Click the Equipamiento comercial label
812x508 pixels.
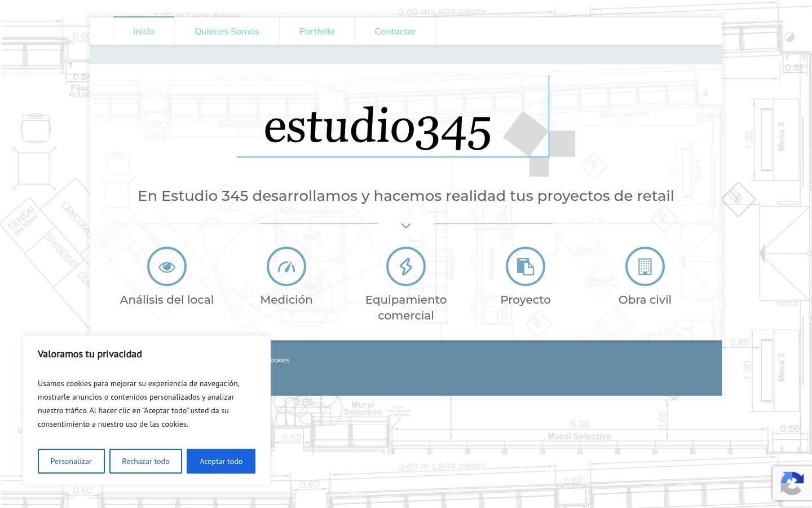pos(406,308)
